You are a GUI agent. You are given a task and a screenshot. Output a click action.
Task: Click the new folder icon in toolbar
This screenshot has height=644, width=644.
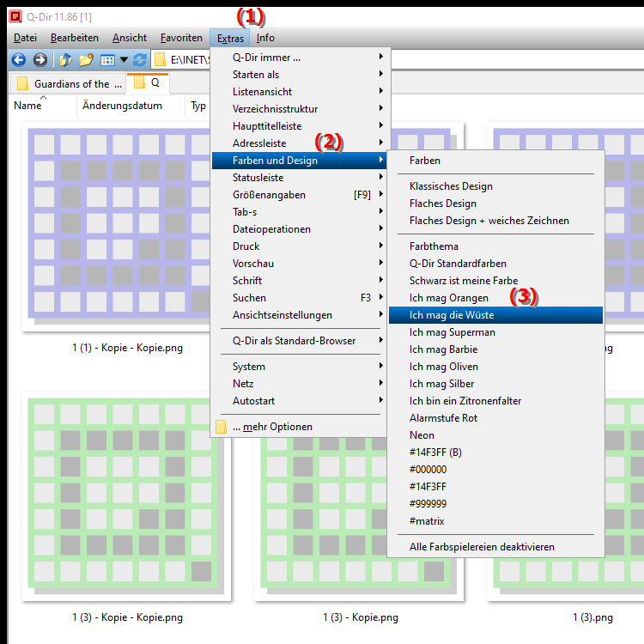[x=86, y=60]
